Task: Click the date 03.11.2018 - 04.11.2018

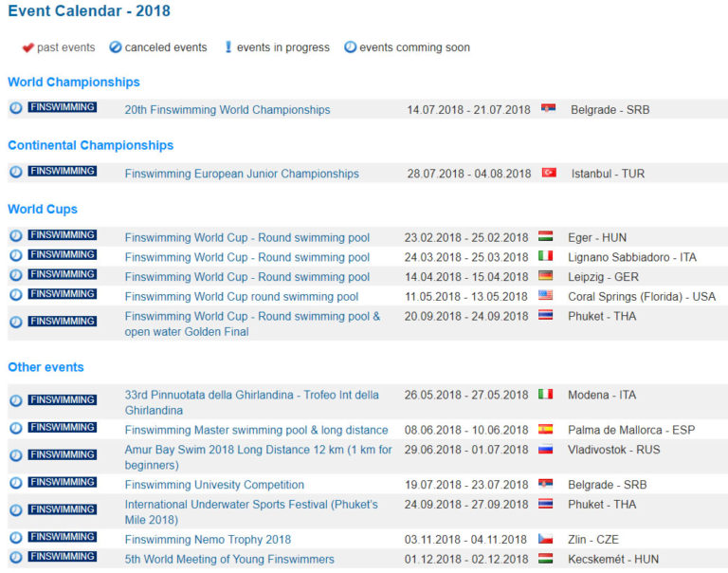Action: 465,540
